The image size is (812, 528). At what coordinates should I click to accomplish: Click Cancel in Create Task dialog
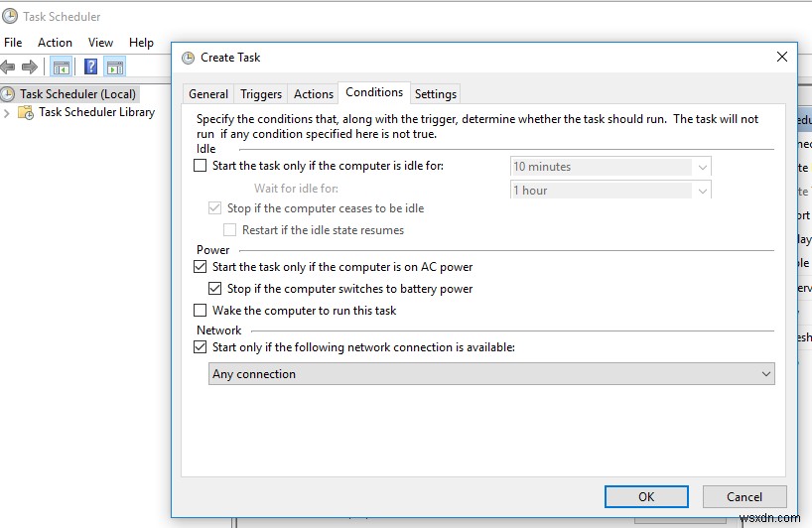(744, 497)
